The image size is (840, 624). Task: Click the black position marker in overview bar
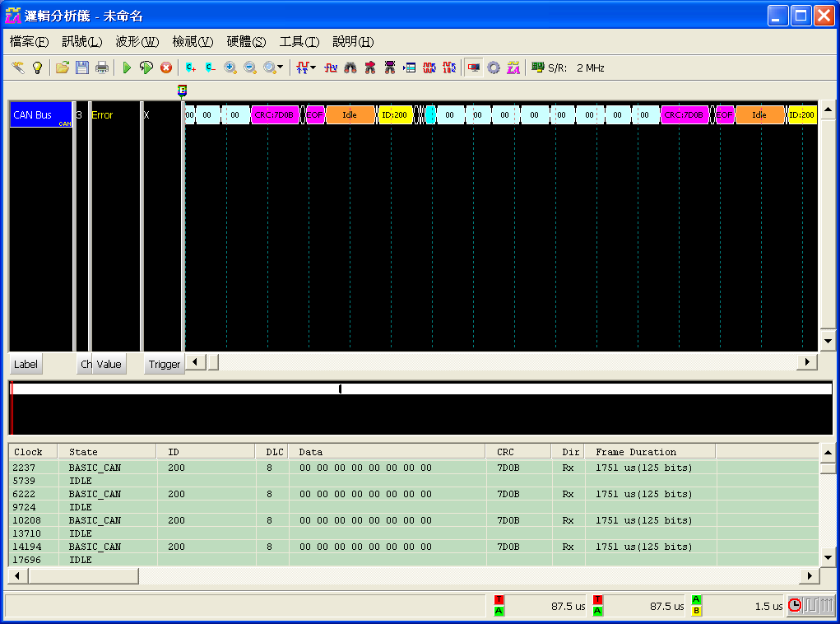[x=340, y=389]
